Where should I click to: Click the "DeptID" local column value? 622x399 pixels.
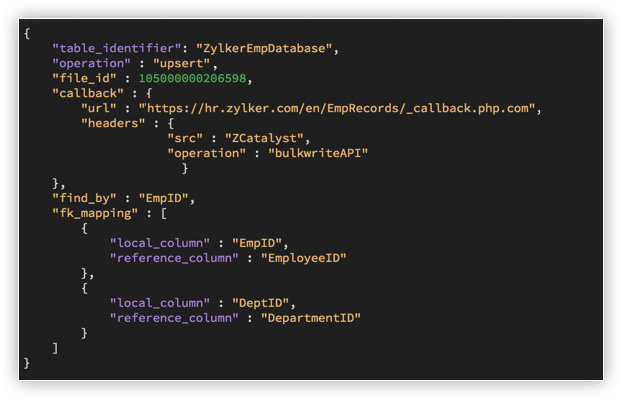[261, 303]
